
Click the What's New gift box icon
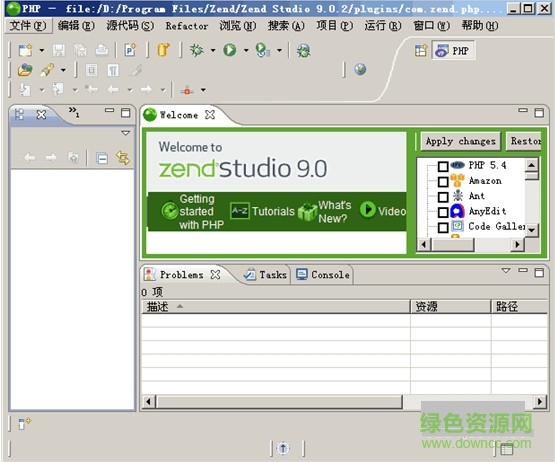(x=307, y=212)
